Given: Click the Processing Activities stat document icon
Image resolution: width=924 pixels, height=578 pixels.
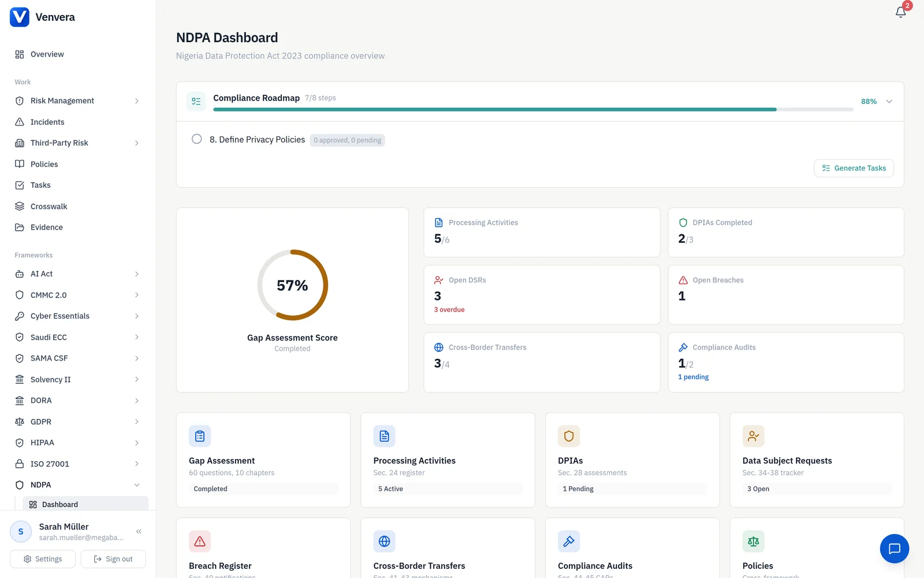Looking at the screenshot, I should click(439, 223).
